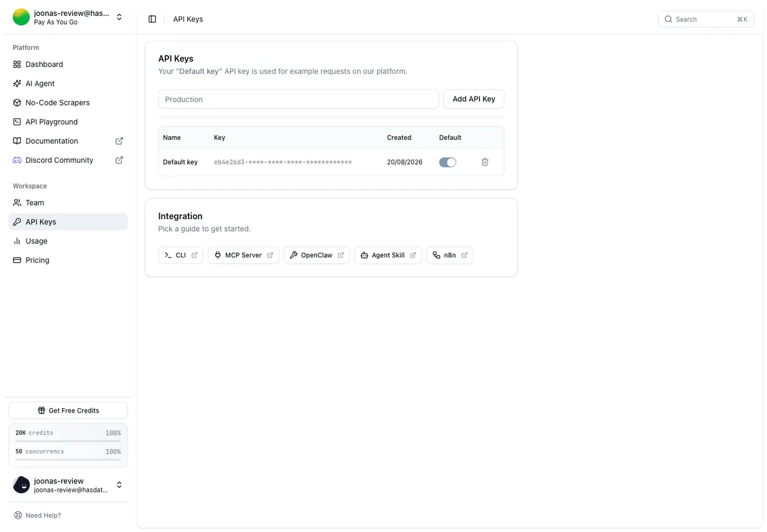Click the n8n workflow icon
The height and width of the screenshot is (532, 767).
point(437,255)
